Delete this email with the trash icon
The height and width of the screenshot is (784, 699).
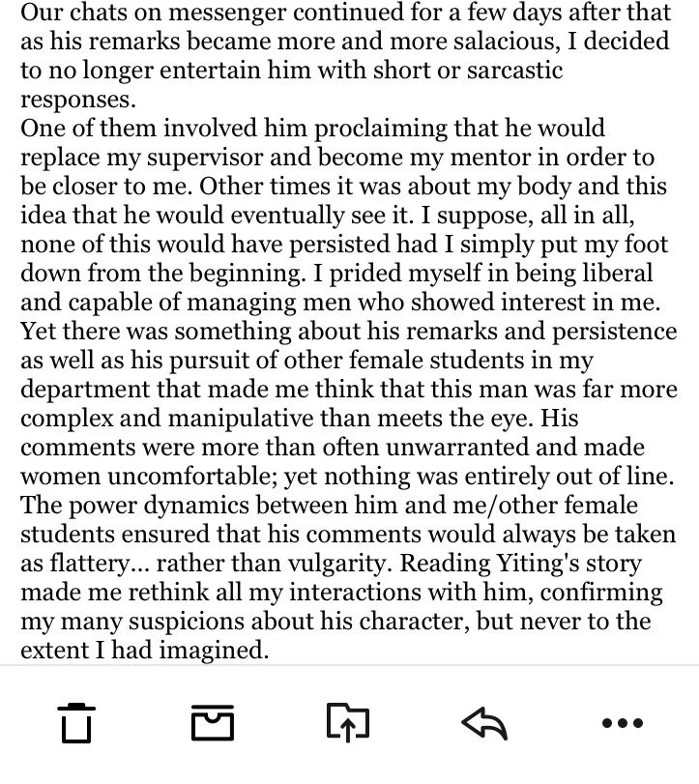pos(76,723)
